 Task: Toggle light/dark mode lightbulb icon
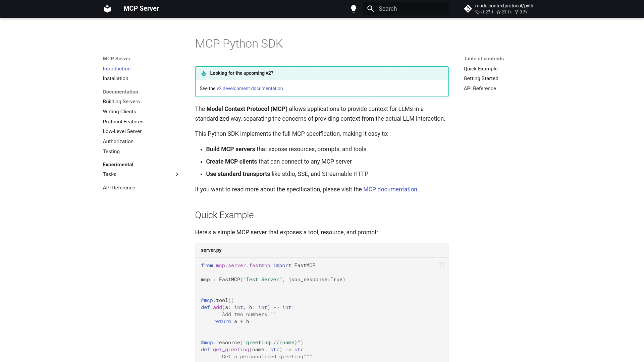354,9
